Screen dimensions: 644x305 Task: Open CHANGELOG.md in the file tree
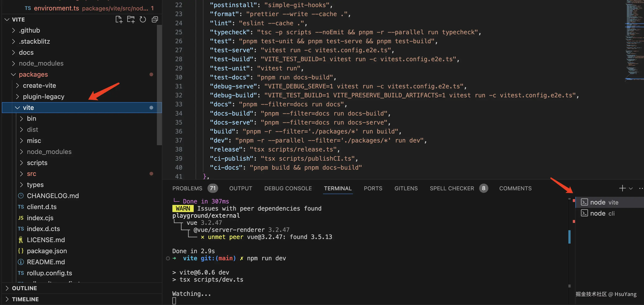pos(53,196)
